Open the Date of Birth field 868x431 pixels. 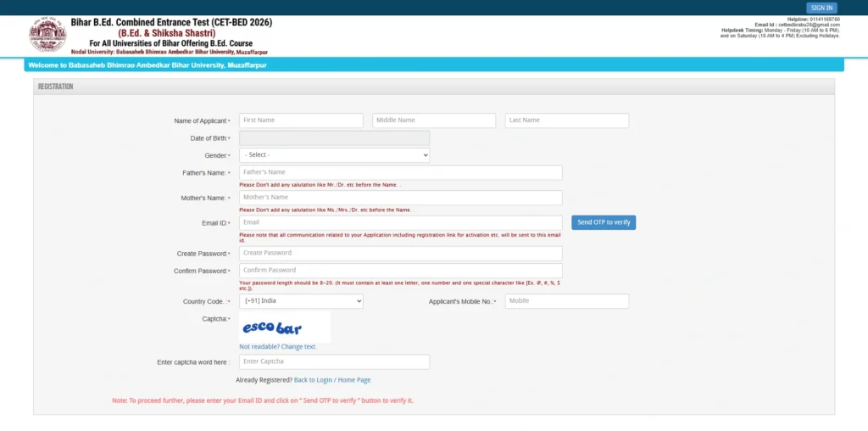(x=334, y=138)
